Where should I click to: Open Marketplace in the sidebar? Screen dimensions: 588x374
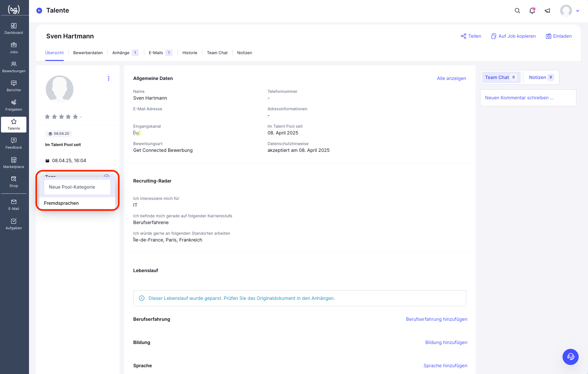click(x=14, y=163)
